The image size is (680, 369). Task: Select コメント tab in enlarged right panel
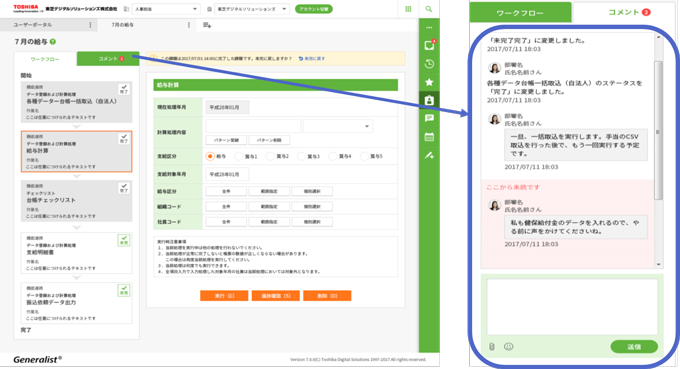point(624,13)
